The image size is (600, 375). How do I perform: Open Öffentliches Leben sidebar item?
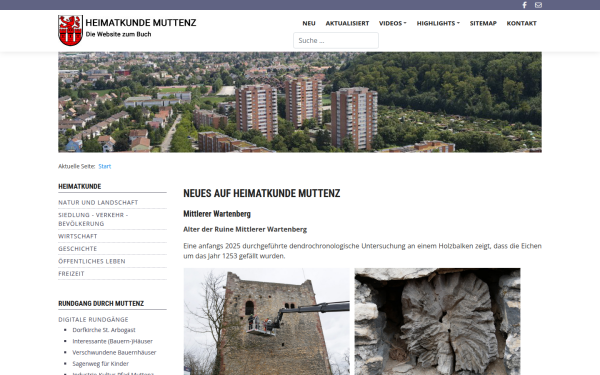pos(92,261)
